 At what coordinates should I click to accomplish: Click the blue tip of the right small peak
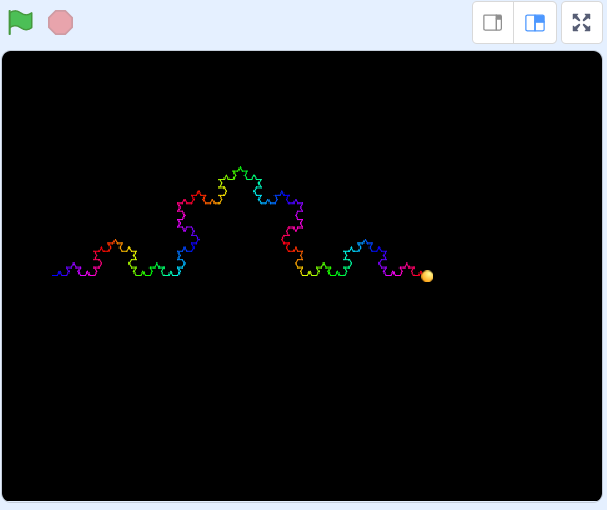tap(364, 241)
